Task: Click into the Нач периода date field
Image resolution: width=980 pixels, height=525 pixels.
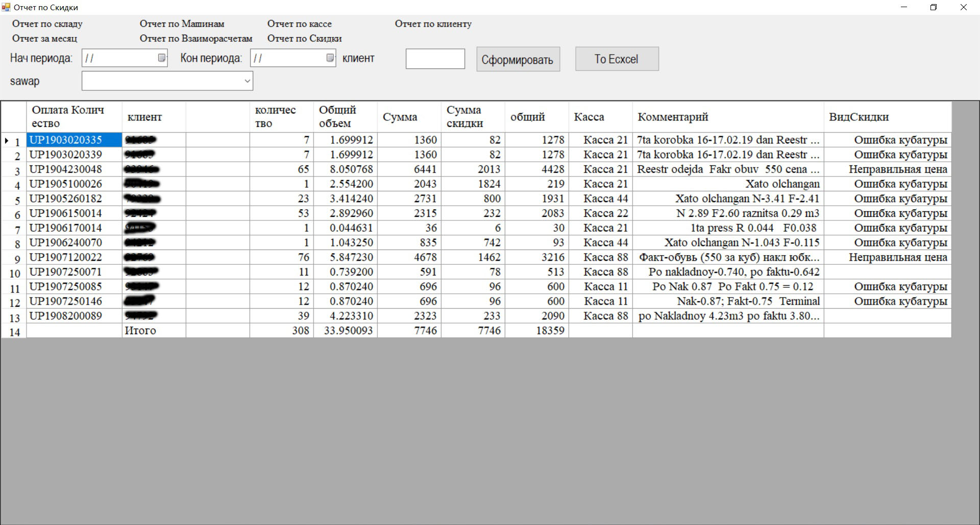Action: click(119, 58)
